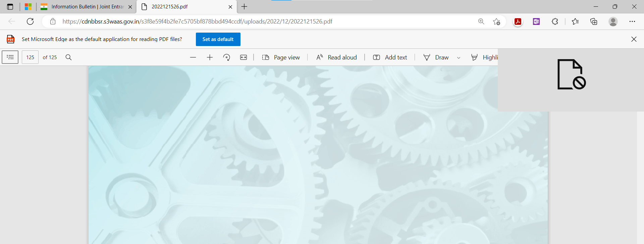The width and height of the screenshot is (644, 244).
Task: Add this page to favorites
Action: (x=496, y=22)
